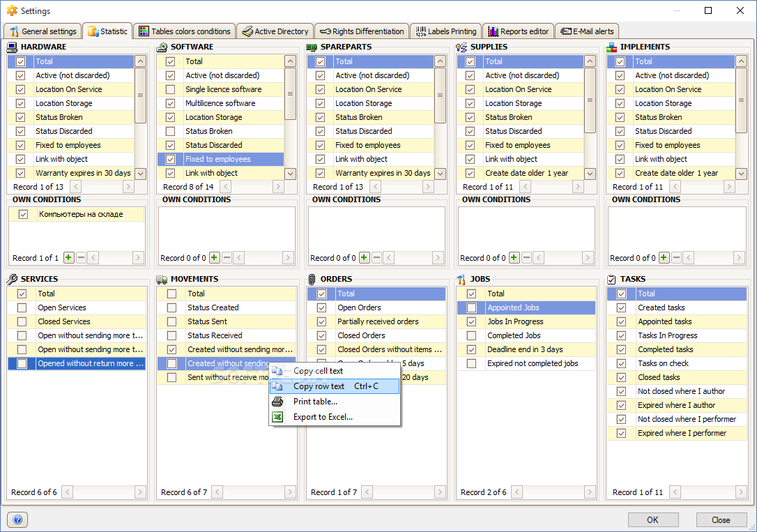Choose Copy row text from context menu
757x532 pixels.
tap(335, 386)
